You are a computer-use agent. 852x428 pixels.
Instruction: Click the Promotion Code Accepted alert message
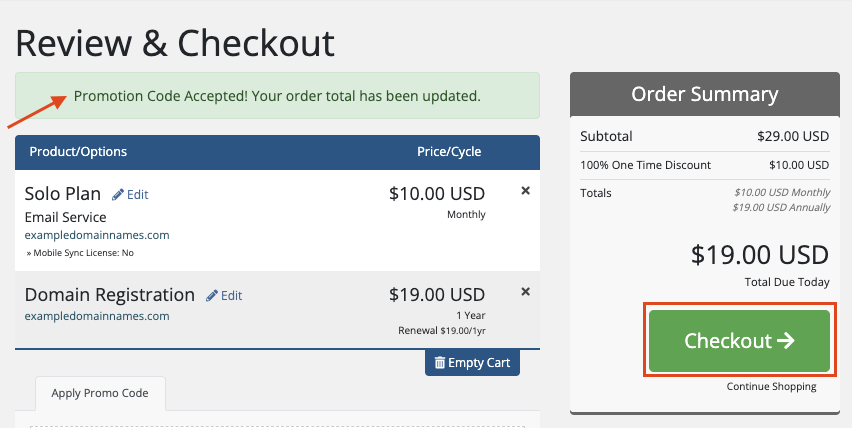point(277,96)
